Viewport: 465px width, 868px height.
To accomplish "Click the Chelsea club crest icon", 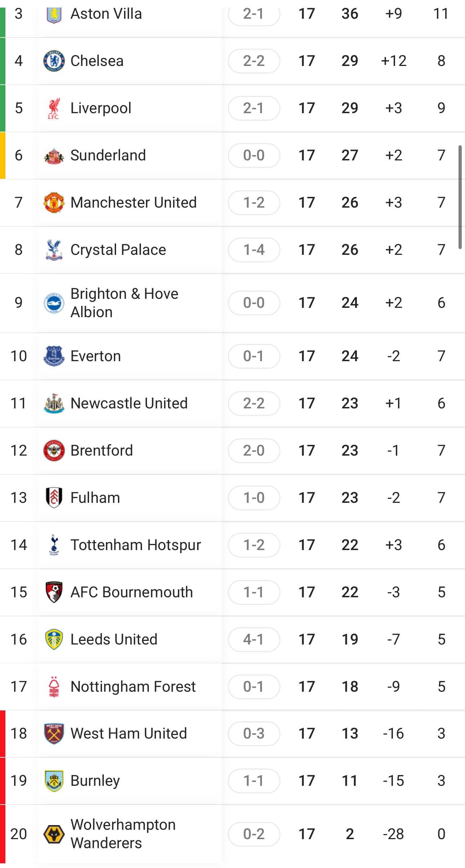I will 54,61.
